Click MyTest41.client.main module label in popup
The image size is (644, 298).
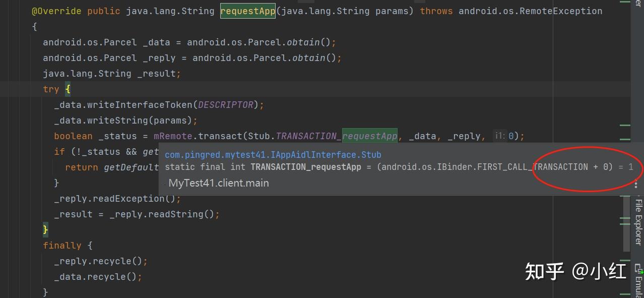pyautogui.click(x=219, y=183)
